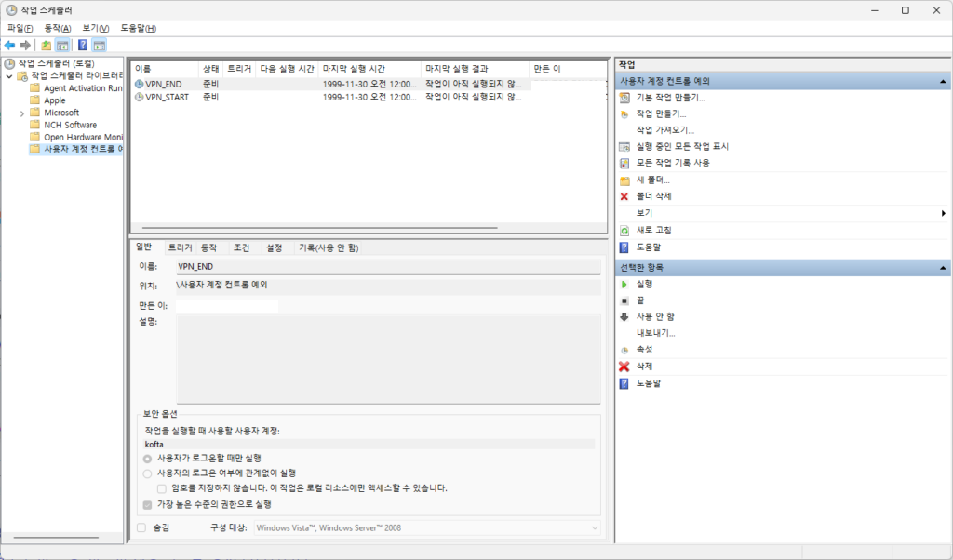The height and width of the screenshot is (560, 953).
Task: Click the Disable (사용 안 함) arrow icon
Action: click(624, 316)
